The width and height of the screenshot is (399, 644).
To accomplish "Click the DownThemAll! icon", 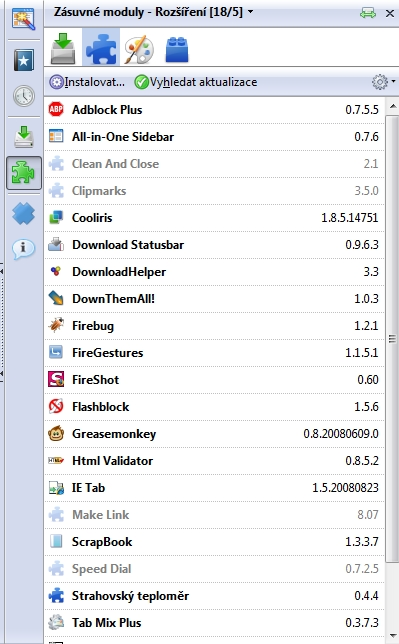I will (x=56, y=298).
